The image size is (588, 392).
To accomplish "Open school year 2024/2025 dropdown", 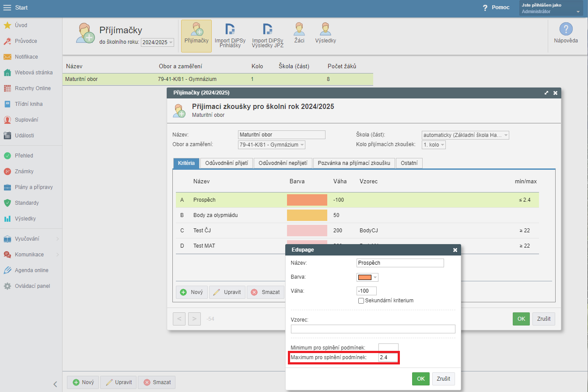I will point(157,42).
